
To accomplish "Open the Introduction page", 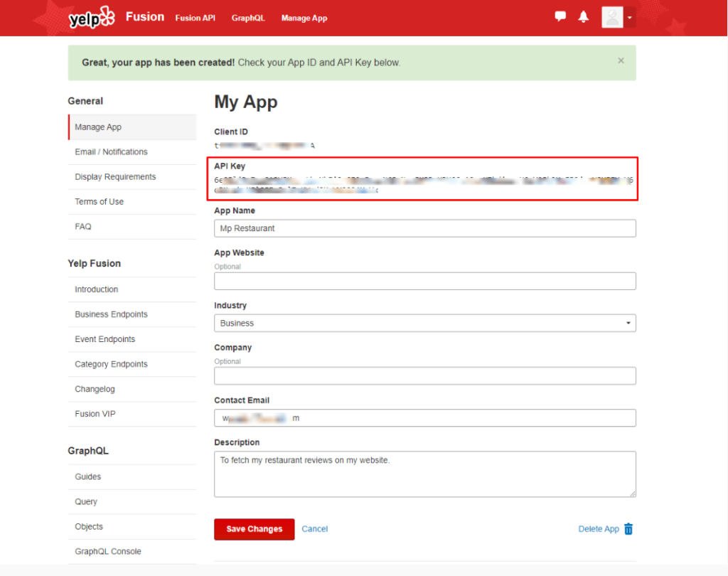I will click(132, 289).
